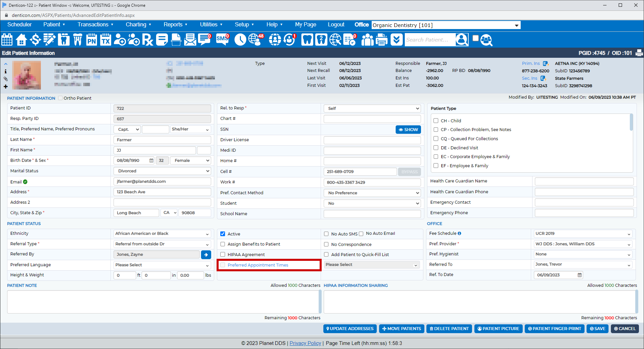This screenshot has height=349, width=644.
Task: Open the patient refresh icon with 1 badge
Action: pos(290,40)
